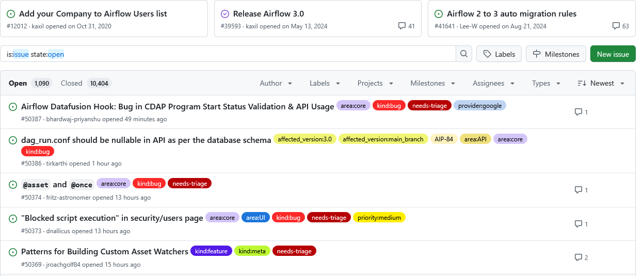Expand the Milestones filter dropdown in list header
The image size is (644, 276).
[432, 83]
